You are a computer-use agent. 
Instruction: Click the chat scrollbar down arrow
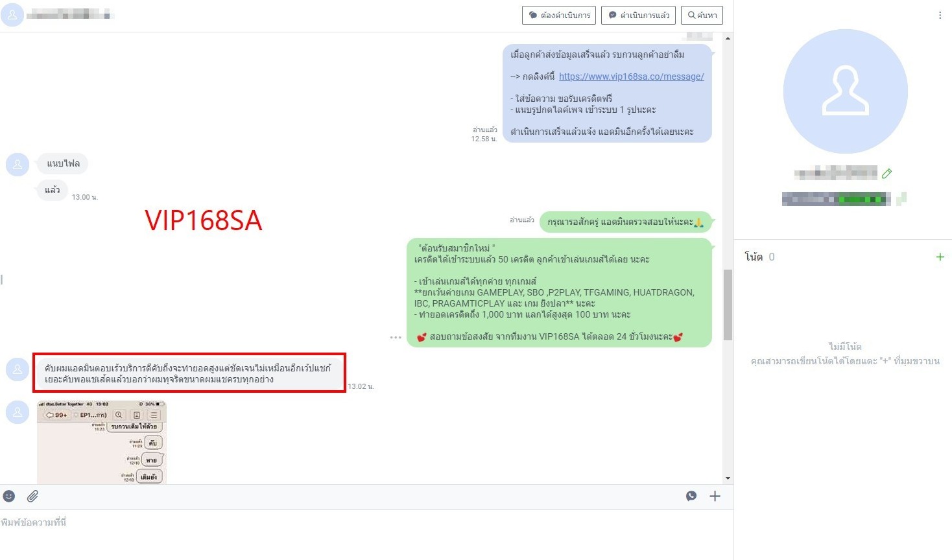pos(728,478)
